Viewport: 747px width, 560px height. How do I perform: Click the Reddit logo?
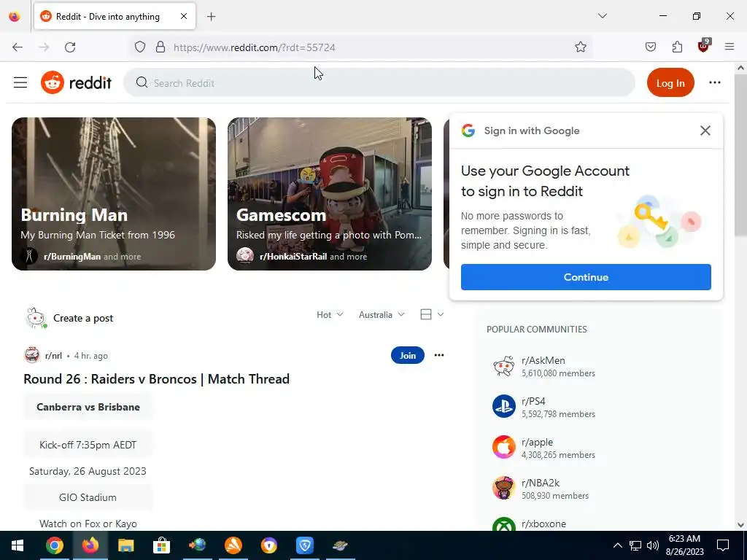tap(76, 83)
